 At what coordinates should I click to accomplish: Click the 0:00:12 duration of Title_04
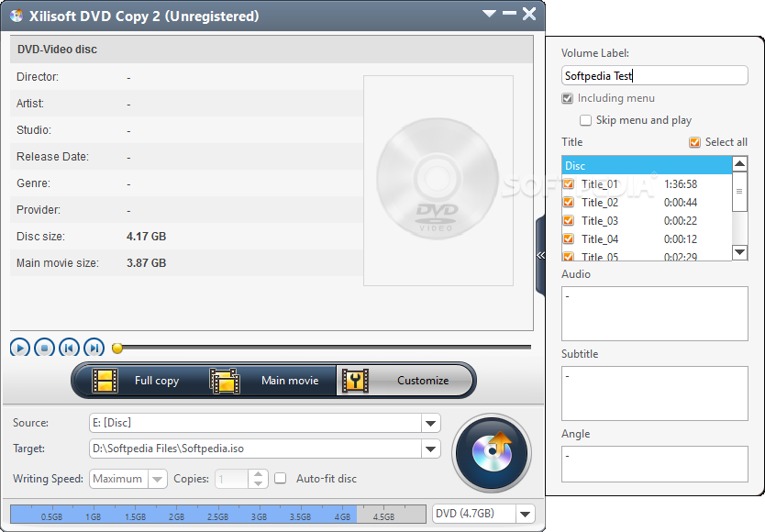[x=681, y=238]
